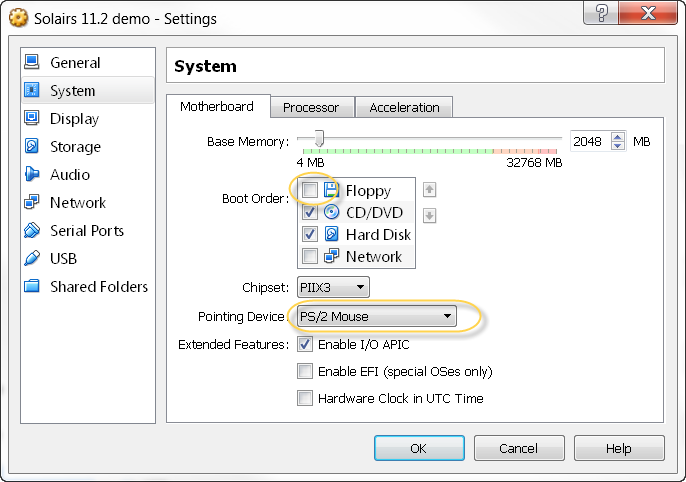Click the System entry in the sidebar
686x482 pixels.
88,90
